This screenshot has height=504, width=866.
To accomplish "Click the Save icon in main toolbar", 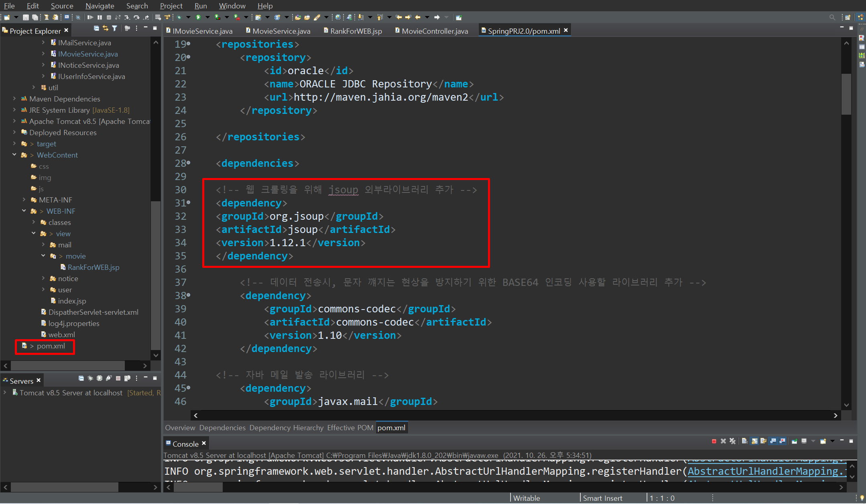I will [26, 17].
